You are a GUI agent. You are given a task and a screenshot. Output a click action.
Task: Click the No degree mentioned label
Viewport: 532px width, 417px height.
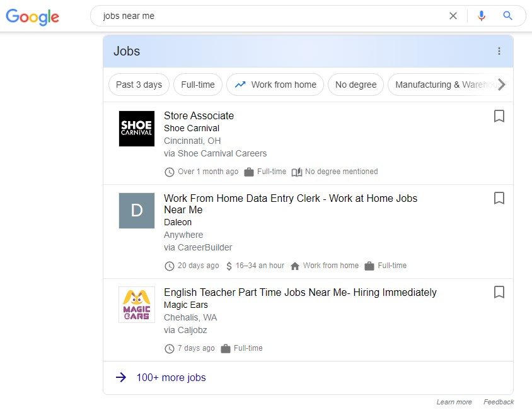(x=341, y=172)
